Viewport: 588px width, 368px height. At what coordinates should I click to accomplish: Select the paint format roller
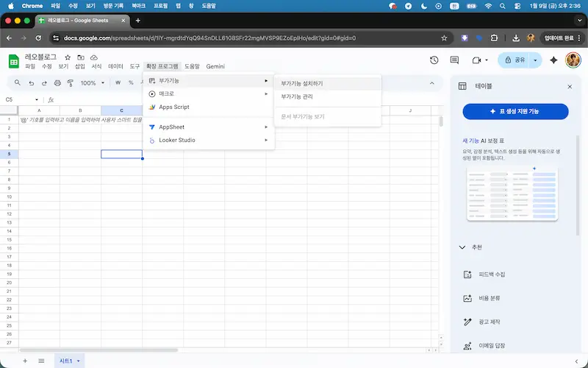(x=70, y=83)
